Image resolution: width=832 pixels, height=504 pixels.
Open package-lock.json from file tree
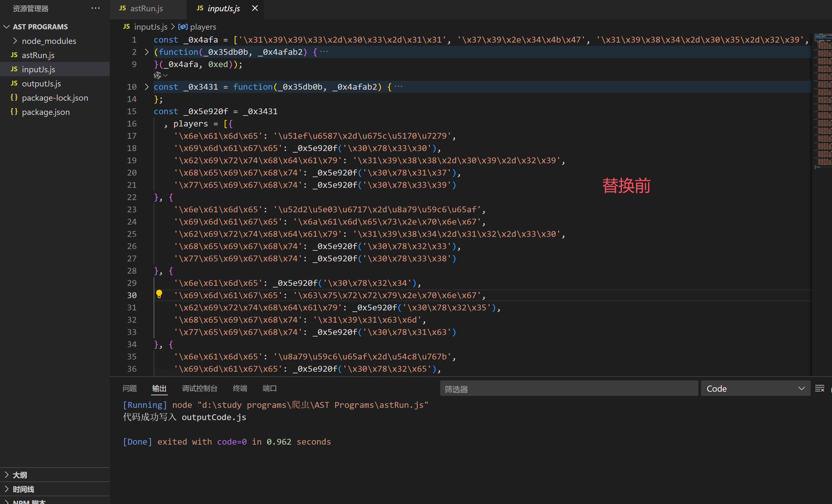tap(55, 97)
